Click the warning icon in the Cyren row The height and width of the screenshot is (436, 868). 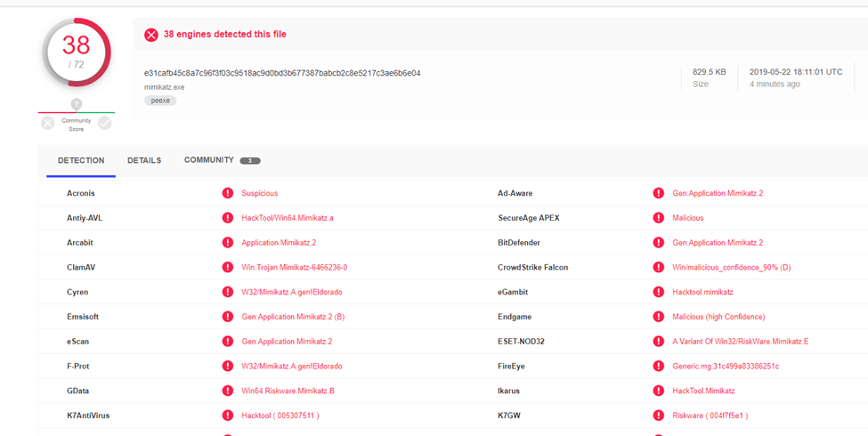click(228, 292)
